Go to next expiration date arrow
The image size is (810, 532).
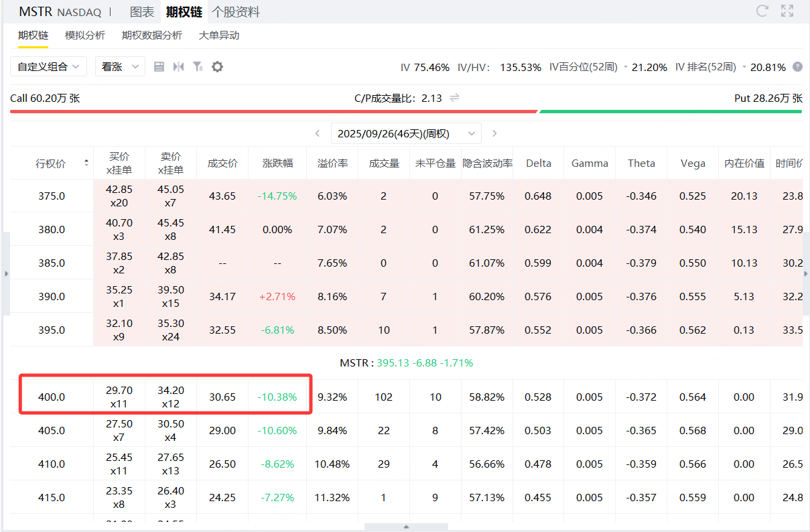pos(494,133)
